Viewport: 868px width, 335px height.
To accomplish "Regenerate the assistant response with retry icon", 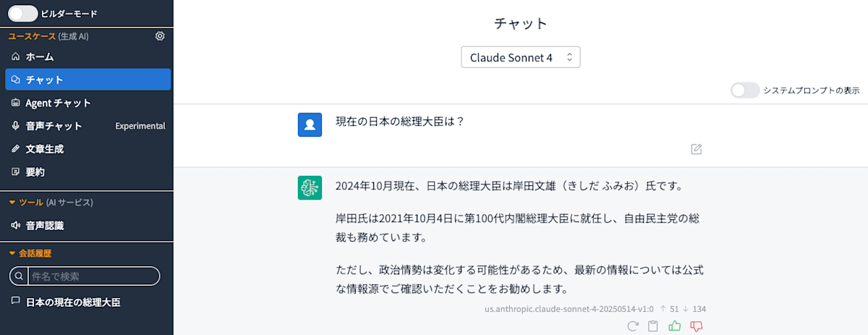I will [633, 326].
